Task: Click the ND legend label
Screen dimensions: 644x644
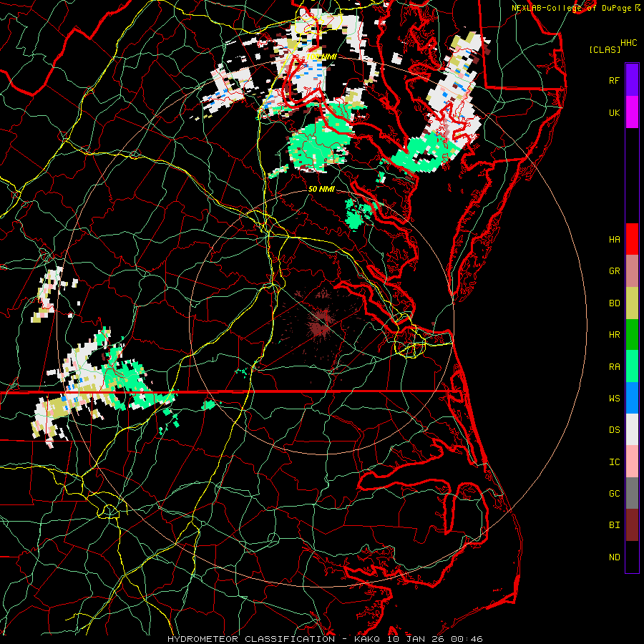Action: [x=614, y=557]
